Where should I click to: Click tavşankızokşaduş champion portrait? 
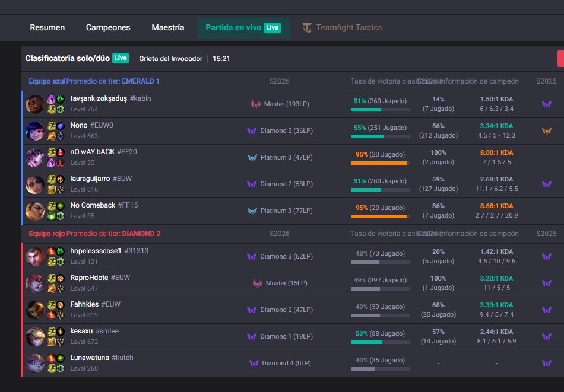[35, 104]
